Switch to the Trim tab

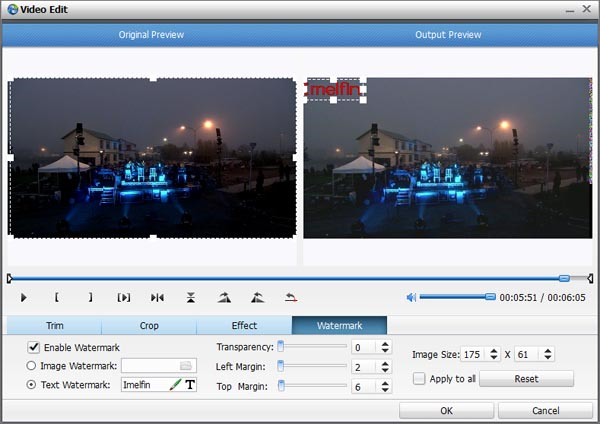point(54,326)
